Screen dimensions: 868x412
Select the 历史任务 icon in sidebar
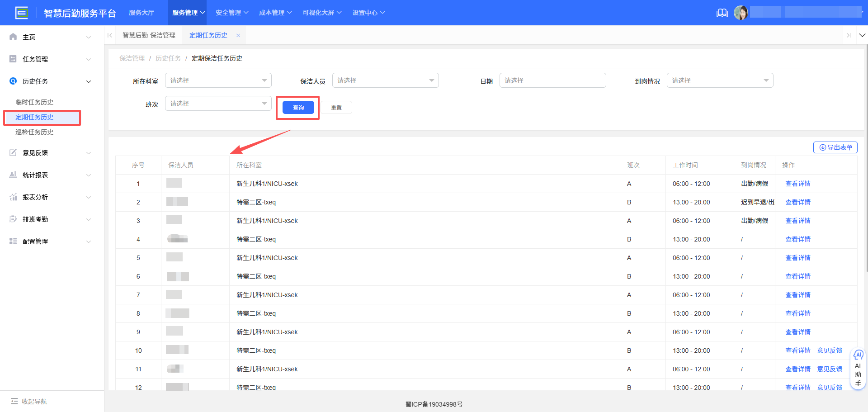click(13, 81)
